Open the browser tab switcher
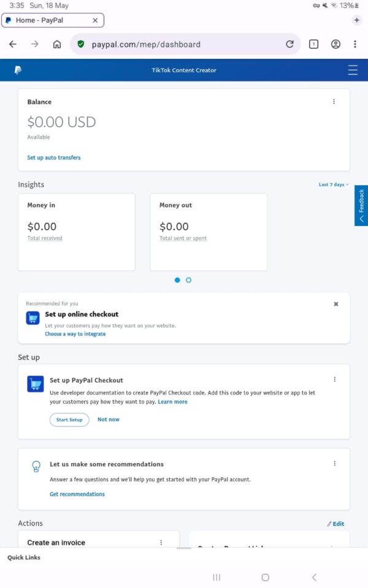Screen dimensions: 368x588 pyautogui.click(x=313, y=44)
